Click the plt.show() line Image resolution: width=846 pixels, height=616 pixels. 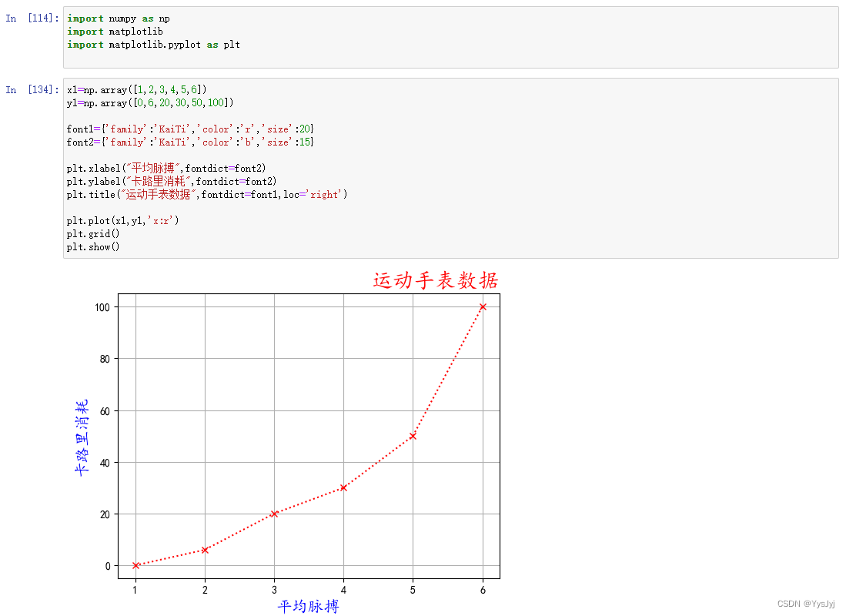point(93,246)
